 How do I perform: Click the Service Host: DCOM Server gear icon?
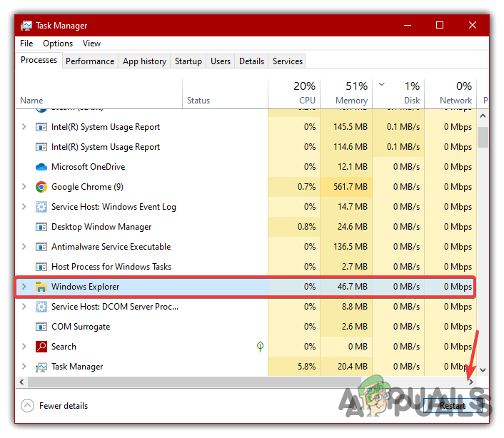tap(41, 307)
